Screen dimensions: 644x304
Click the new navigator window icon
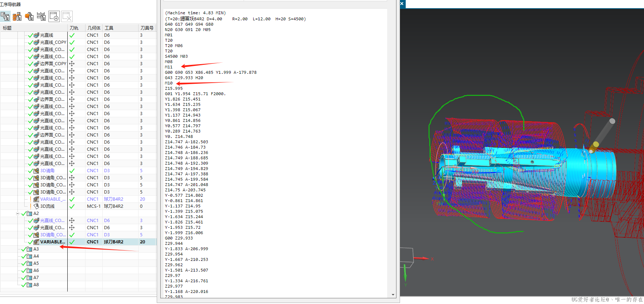[x=54, y=16]
